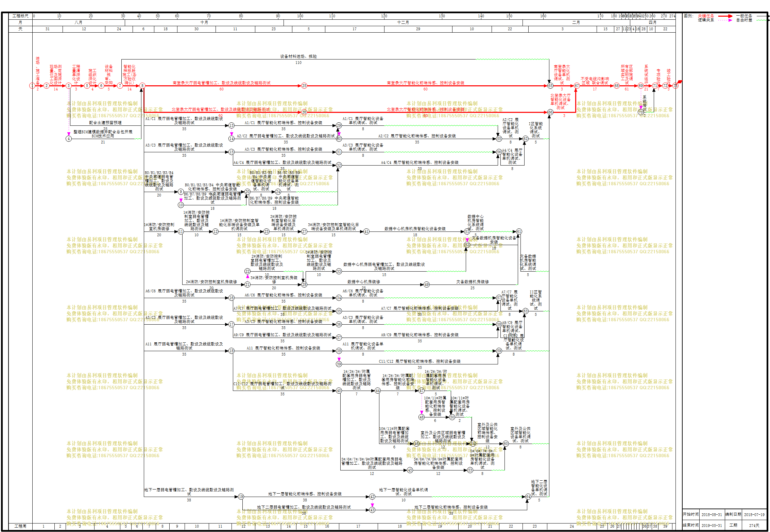This screenshot has height=532, width=770.
Task: Click node 70 for system training
Action: pos(641,112)
